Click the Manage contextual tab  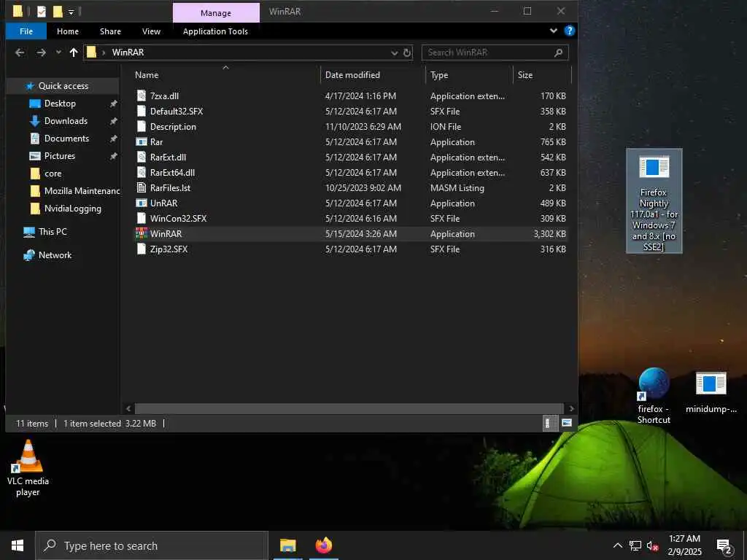(x=216, y=13)
